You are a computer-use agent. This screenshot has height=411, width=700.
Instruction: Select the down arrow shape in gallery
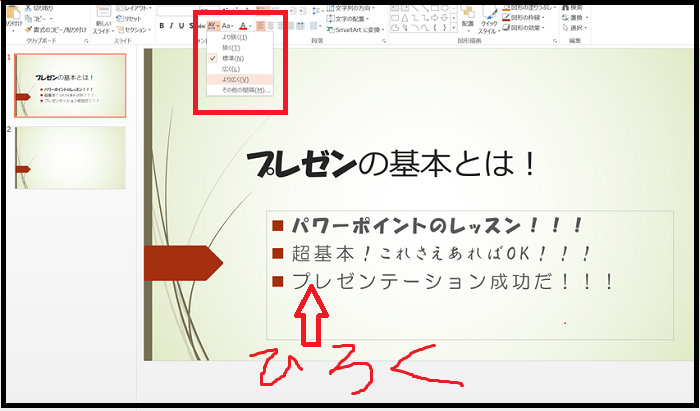tap(442, 18)
